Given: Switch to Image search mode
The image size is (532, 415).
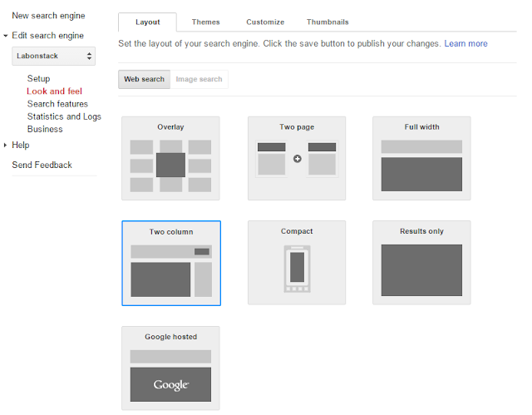Looking at the screenshot, I should coord(199,79).
